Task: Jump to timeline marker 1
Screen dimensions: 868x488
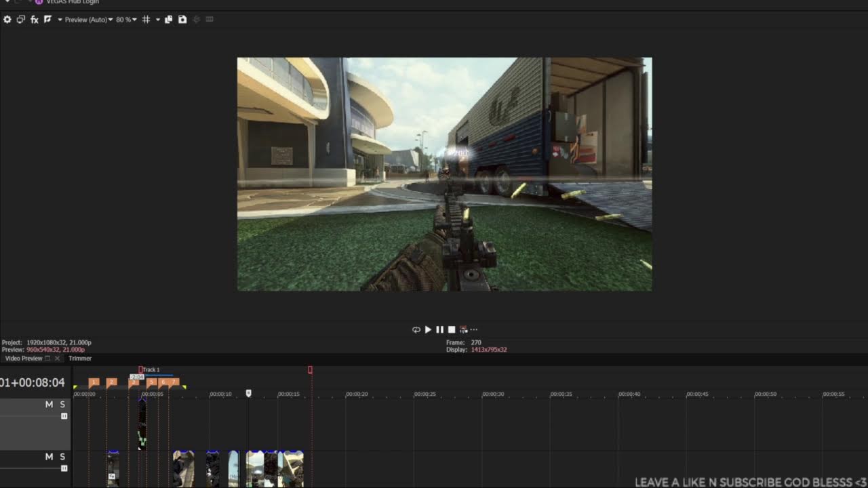Action: [x=94, y=382]
